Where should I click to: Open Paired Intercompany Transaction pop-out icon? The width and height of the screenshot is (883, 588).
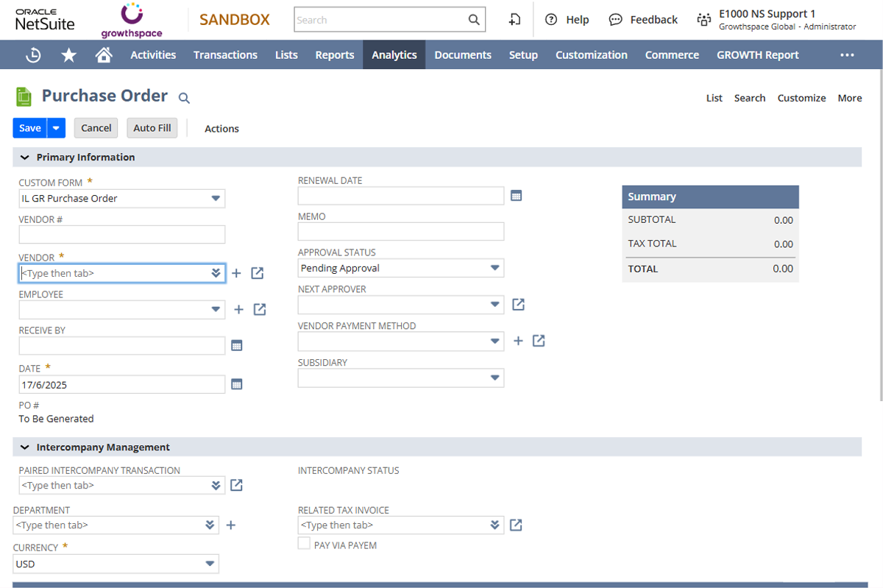pyautogui.click(x=236, y=485)
